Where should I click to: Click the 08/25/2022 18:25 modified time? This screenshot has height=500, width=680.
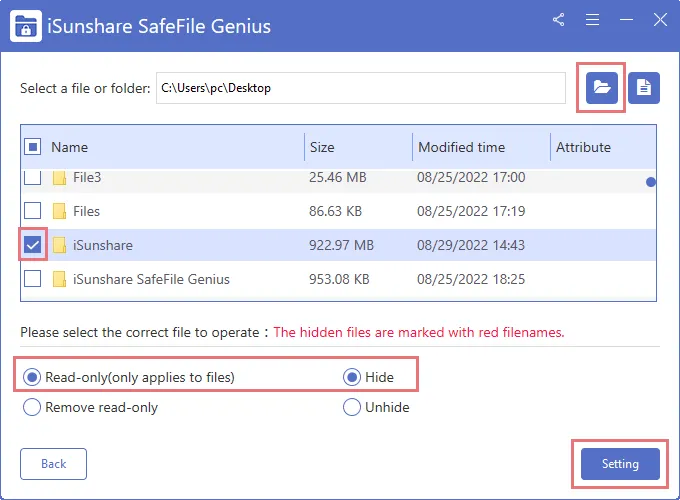tap(471, 279)
